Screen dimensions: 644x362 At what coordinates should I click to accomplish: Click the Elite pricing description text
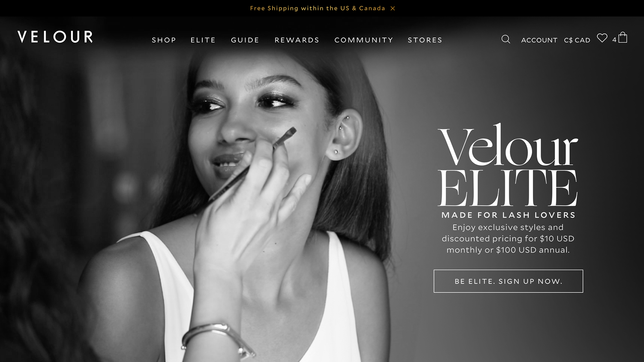508,239
